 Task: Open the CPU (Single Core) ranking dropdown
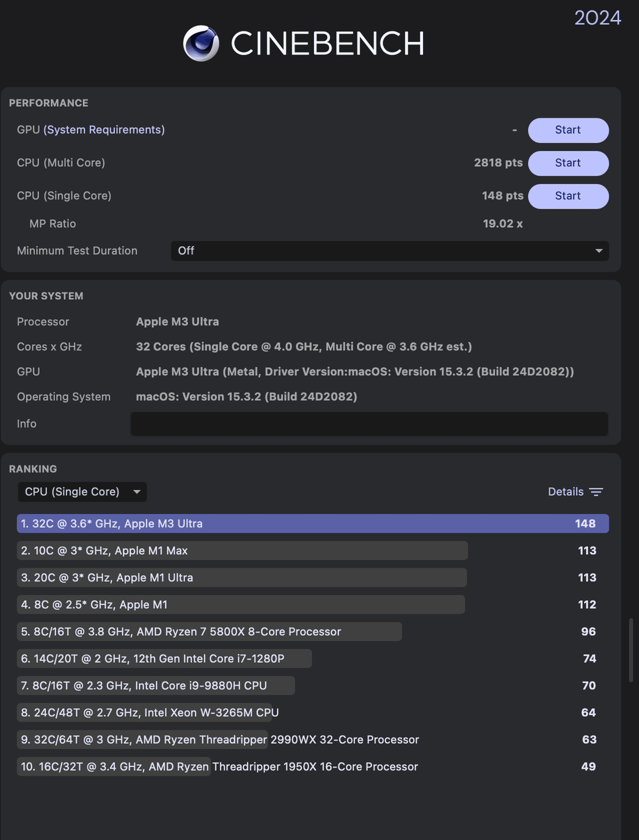click(x=82, y=492)
